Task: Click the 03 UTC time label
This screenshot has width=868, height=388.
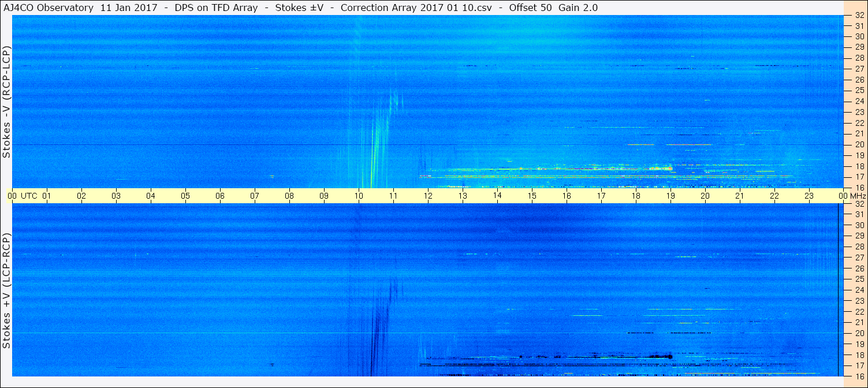Action: pos(116,196)
